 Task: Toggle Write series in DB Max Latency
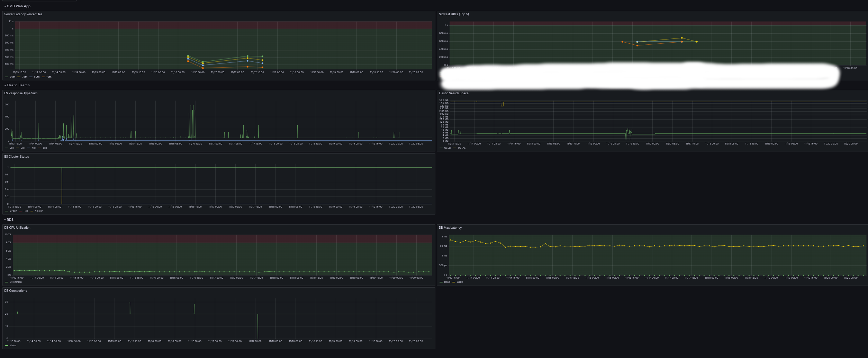(x=460, y=282)
